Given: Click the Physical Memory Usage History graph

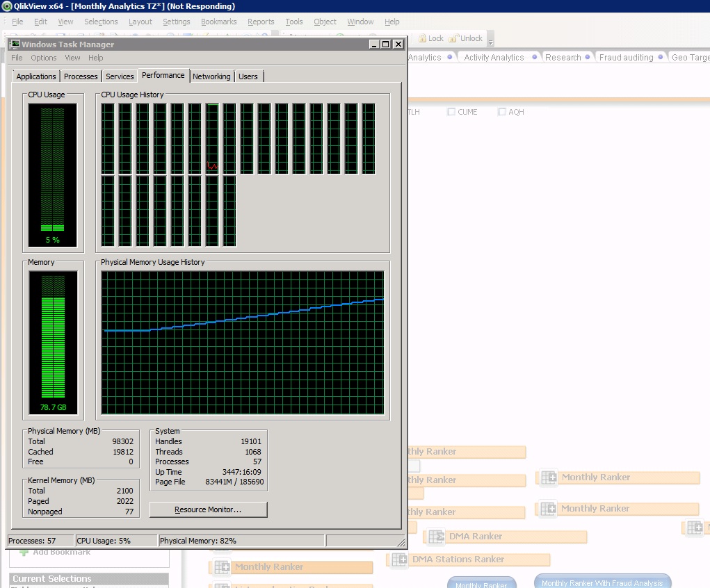Looking at the screenshot, I should [243, 343].
